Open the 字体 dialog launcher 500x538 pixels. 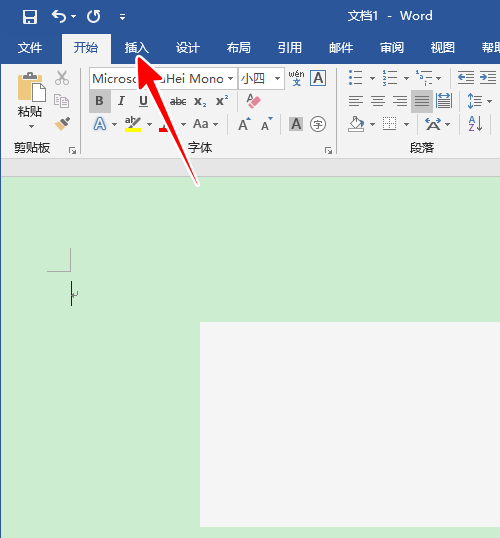point(328,150)
